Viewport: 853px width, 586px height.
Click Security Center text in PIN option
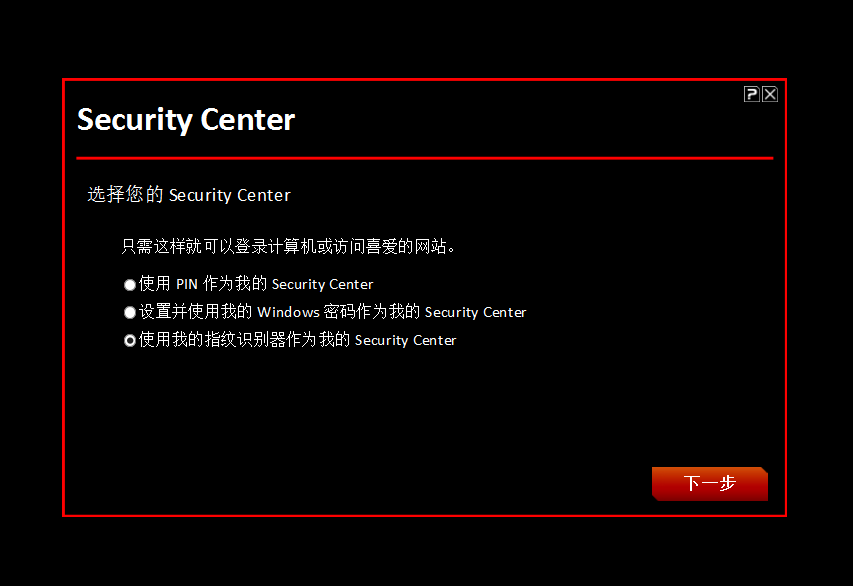pyautogui.click(x=322, y=284)
